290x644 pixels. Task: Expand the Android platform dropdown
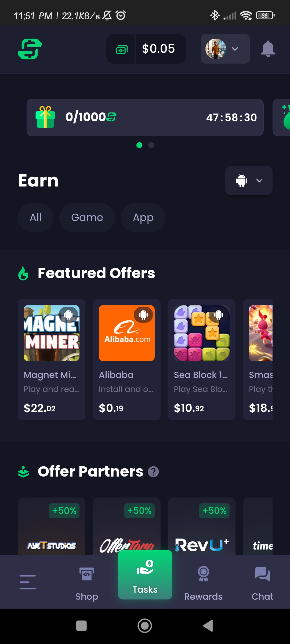pos(249,181)
